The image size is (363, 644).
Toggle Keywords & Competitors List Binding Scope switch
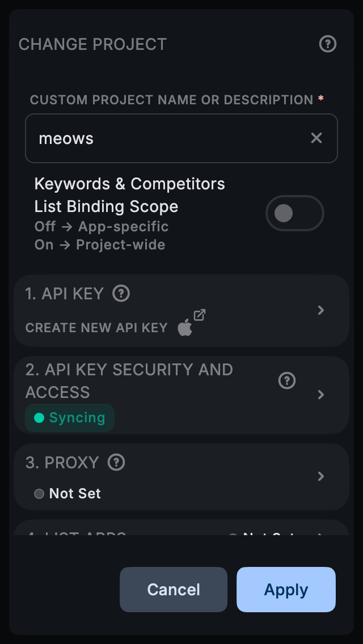[x=294, y=213]
